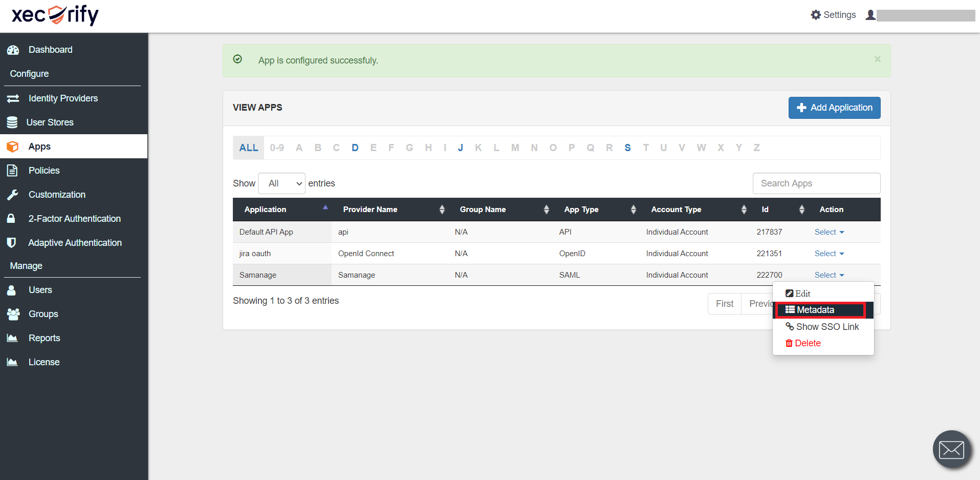Sort table by Id column
This screenshot has width=980, height=480.
pos(779,210)
